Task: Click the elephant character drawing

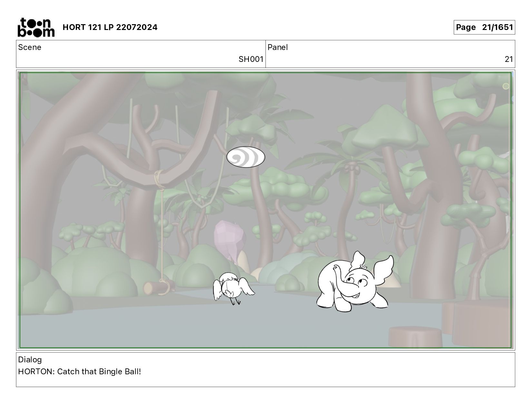Action: (x=355, y=282)
